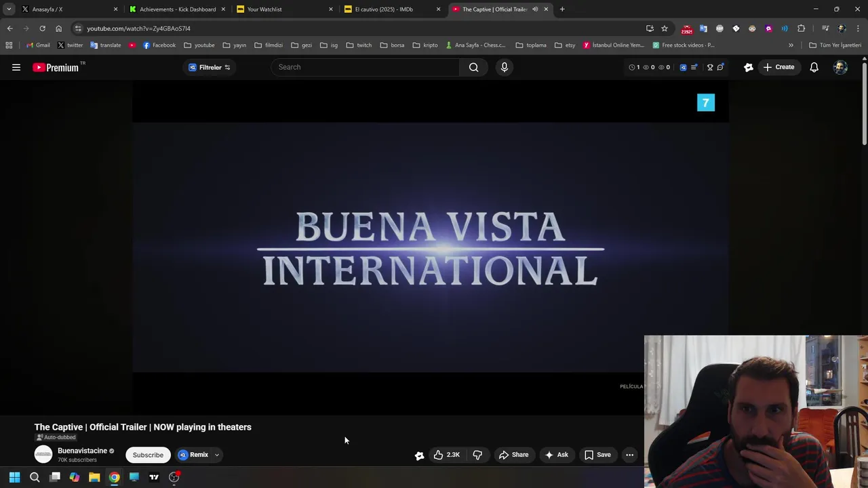Click the browser home button
Image resolution: width=868 pixels, height=488 pixels.
pyautogui.click(x=58, y=28)
